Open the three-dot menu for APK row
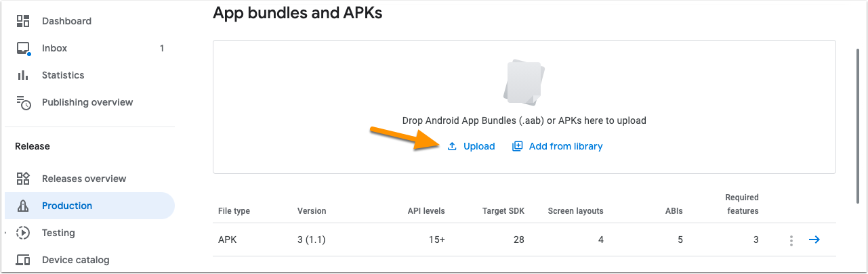This screenshot has height=274, width=868. (x=791, y=240)
